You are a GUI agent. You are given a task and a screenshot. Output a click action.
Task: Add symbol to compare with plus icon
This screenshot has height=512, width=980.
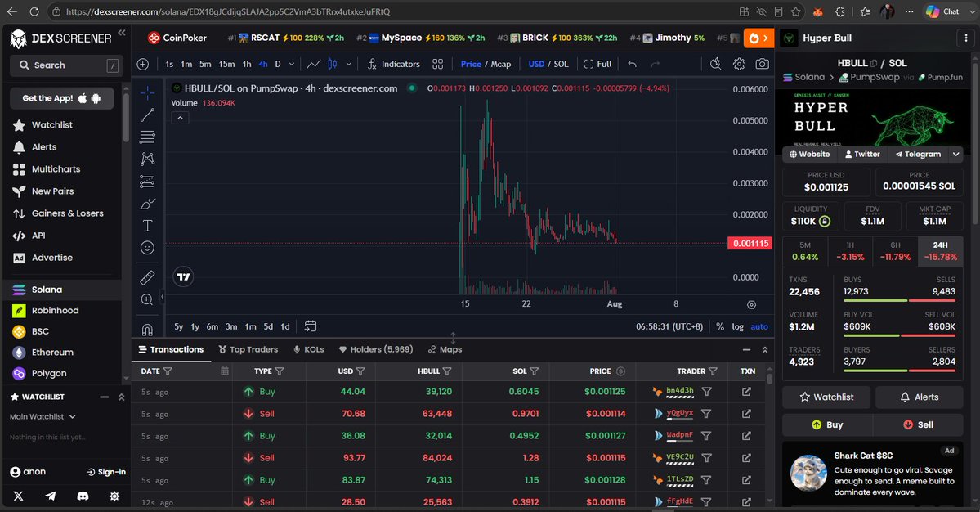coord(143,64)
